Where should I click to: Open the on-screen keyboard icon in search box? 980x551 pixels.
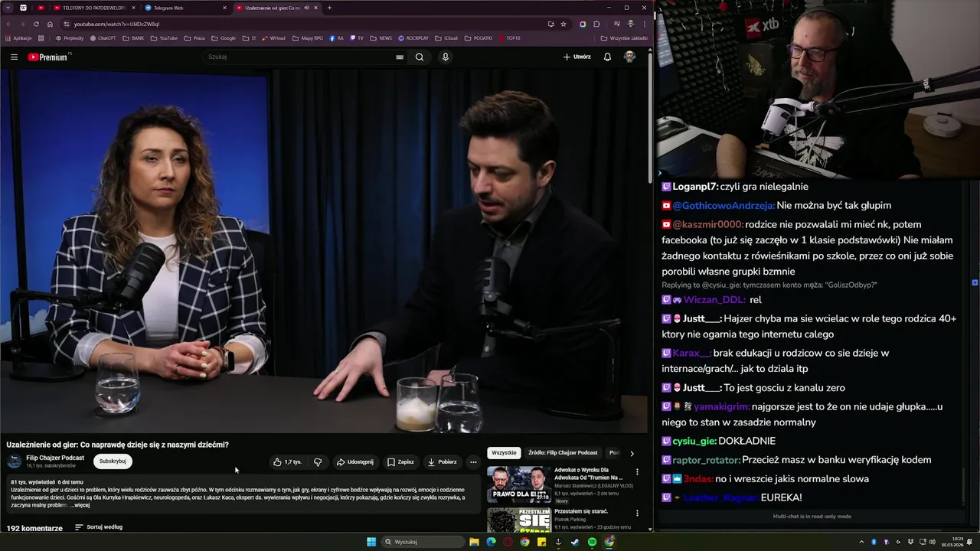click(400, 57)
